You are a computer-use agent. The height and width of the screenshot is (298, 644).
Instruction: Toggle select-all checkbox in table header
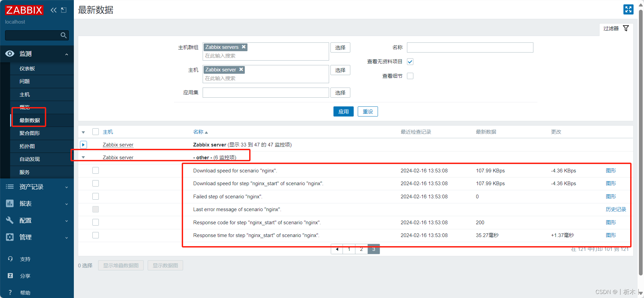pos(96,132)
